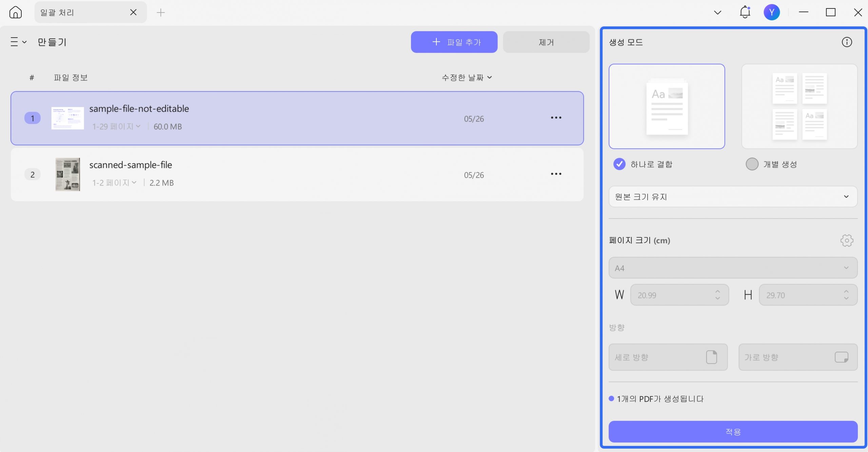
Task: Select the sample-file-not-editable row
Action: [x=297, y=118]
